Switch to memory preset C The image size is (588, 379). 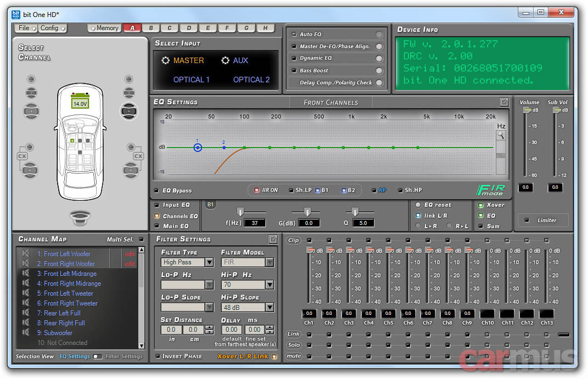point(170,28)
